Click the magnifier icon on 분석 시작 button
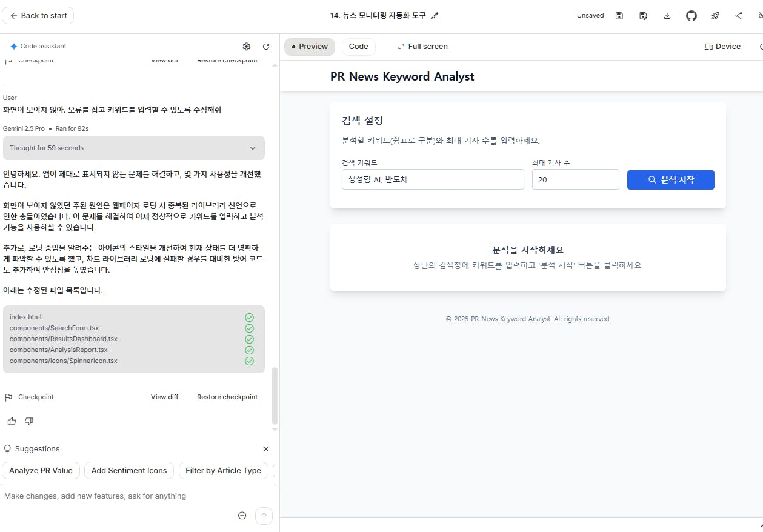 pyautogui.click(x=652, y=179)
